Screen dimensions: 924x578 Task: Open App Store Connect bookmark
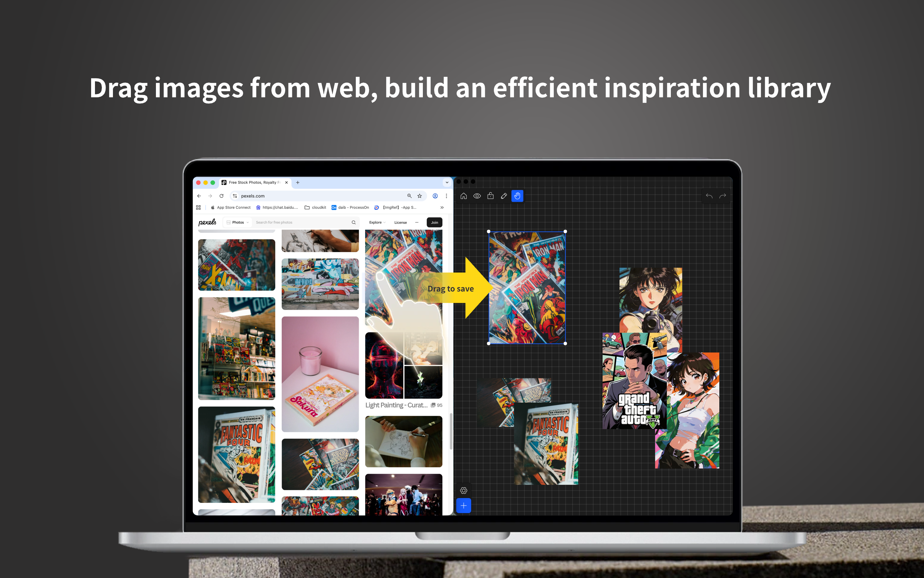(x=231, y=207)
